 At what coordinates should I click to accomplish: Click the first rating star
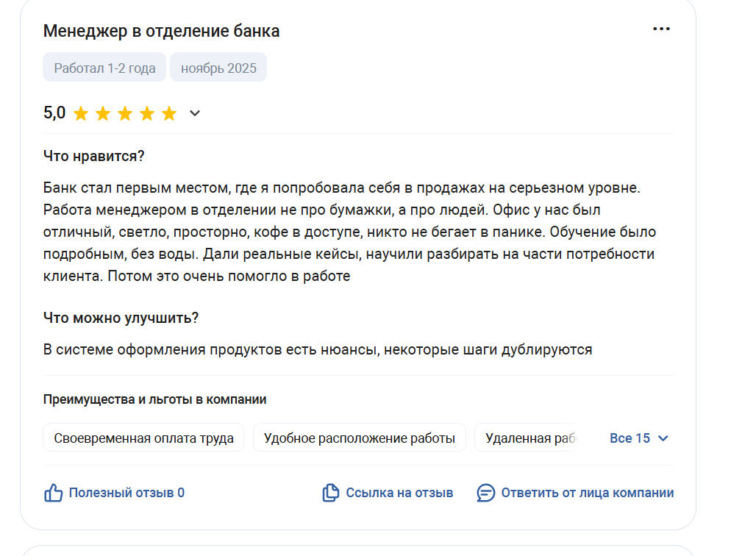[81, 113]
